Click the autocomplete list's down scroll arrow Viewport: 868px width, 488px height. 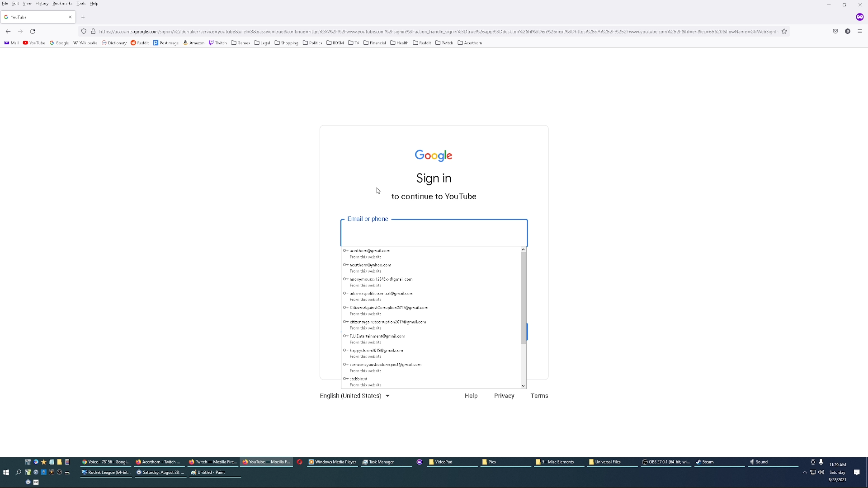pyautogui.click(x=523, y=386)
